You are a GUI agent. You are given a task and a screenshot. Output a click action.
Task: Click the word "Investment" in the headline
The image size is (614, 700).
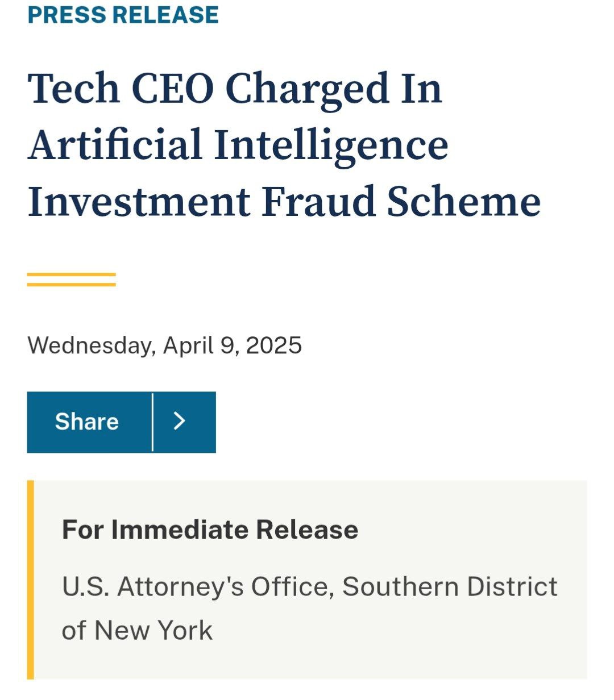(x=139, y=202)
